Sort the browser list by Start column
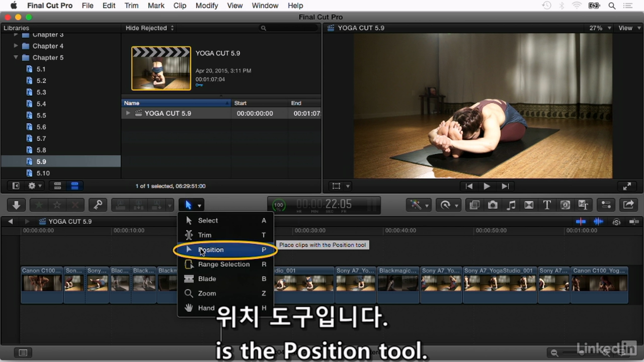Screen dimensions: 644x362 coord(260,103)
